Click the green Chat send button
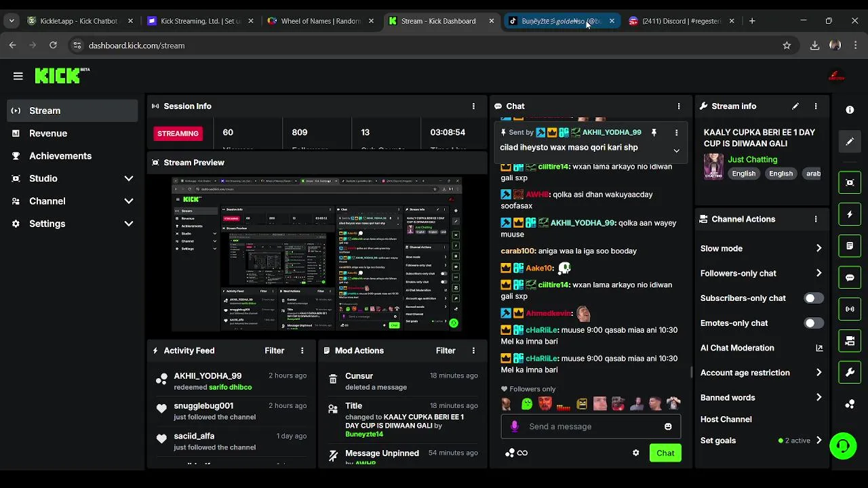Image resolution: width=868 pixels, height=488 pixels. [665, 453]
